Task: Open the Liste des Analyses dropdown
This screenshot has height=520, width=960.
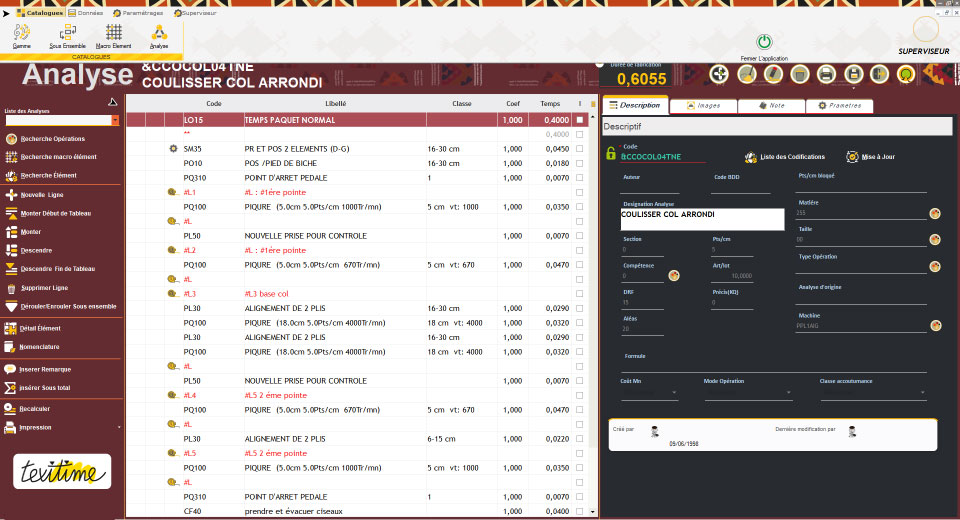Action: point(115,121)
